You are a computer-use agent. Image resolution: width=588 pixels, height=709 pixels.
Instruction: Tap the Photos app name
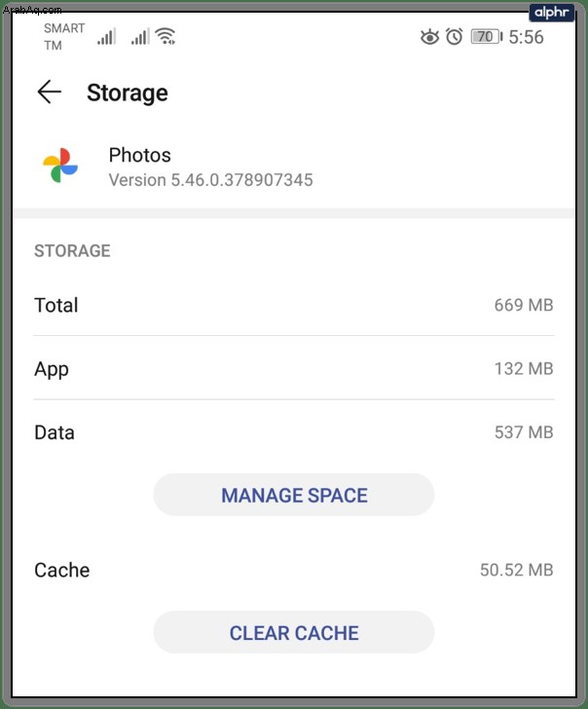[139, 155]
